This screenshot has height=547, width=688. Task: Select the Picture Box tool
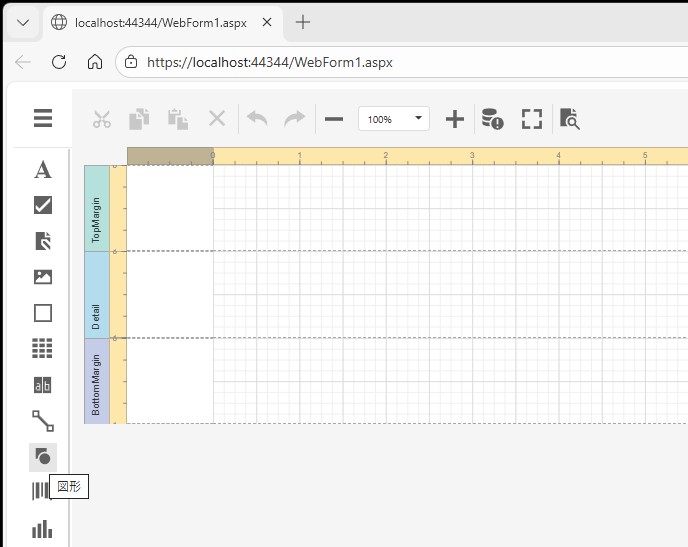tap(43, 277)
